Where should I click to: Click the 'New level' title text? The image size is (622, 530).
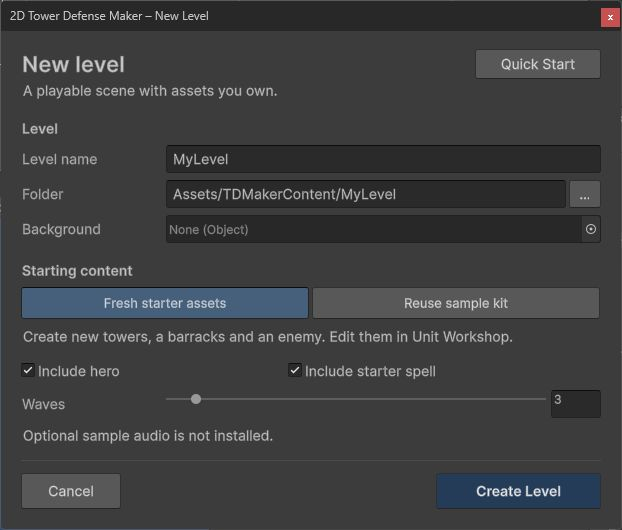73,64
